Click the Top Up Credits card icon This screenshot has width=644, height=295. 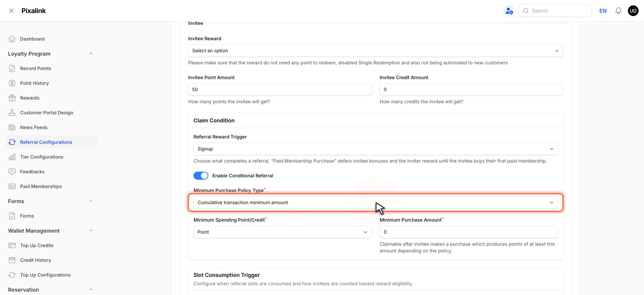click(12, 245)
